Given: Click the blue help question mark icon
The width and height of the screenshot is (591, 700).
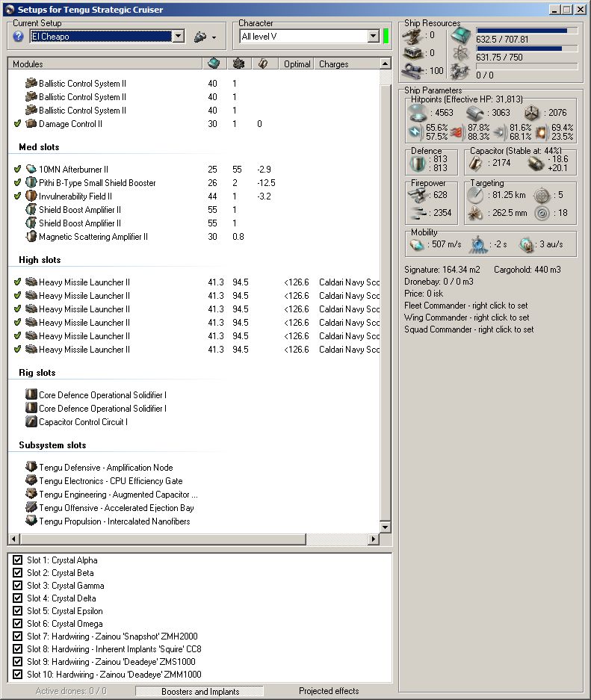Looking at the screenshot, I should [18, 37].
